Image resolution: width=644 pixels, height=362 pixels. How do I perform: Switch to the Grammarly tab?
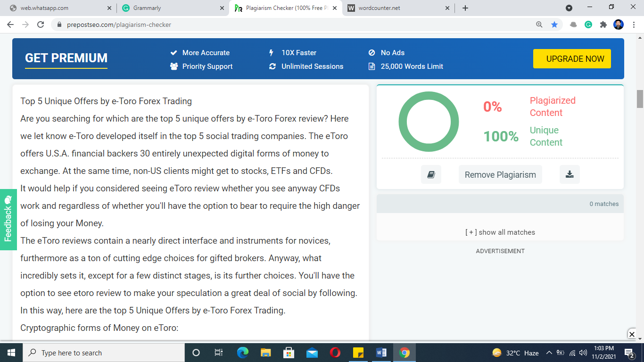point(172,8)
